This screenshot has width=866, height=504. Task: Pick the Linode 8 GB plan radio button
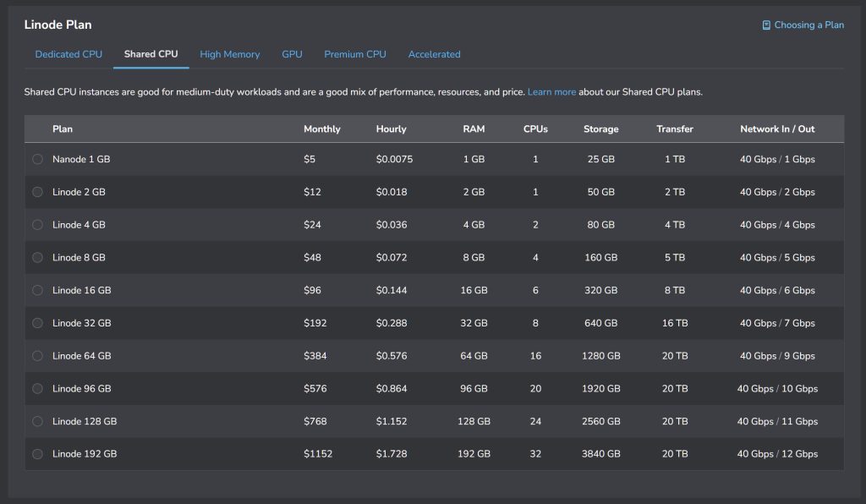click(37, 257)
